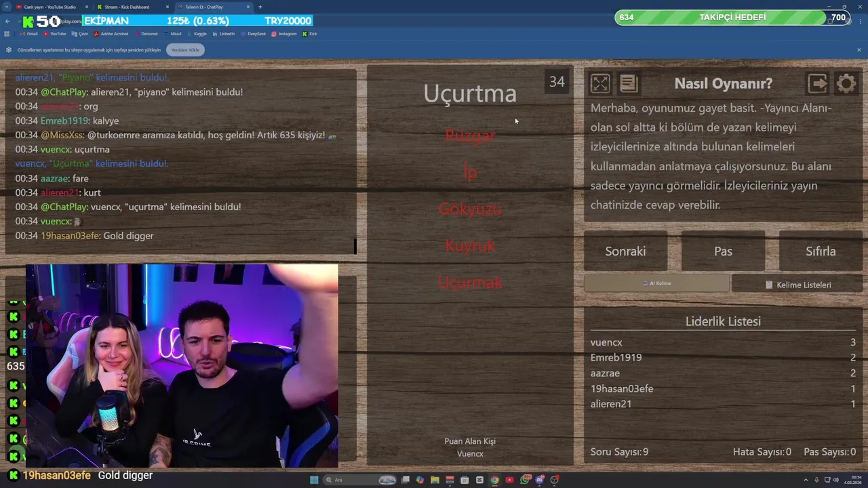Click the chat panel scrollbar handle
This screenshot has height=488, width=868.
point(355,245)
